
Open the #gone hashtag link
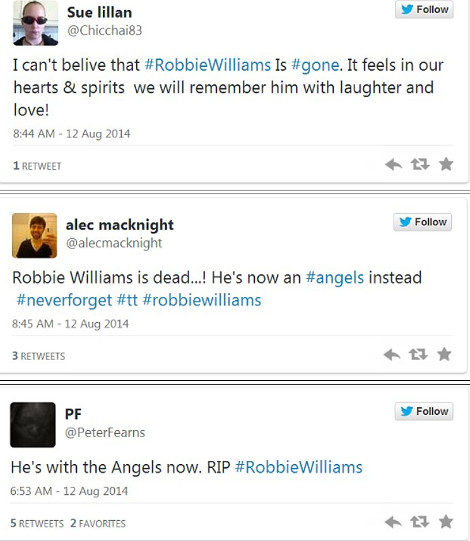point(315,65)
